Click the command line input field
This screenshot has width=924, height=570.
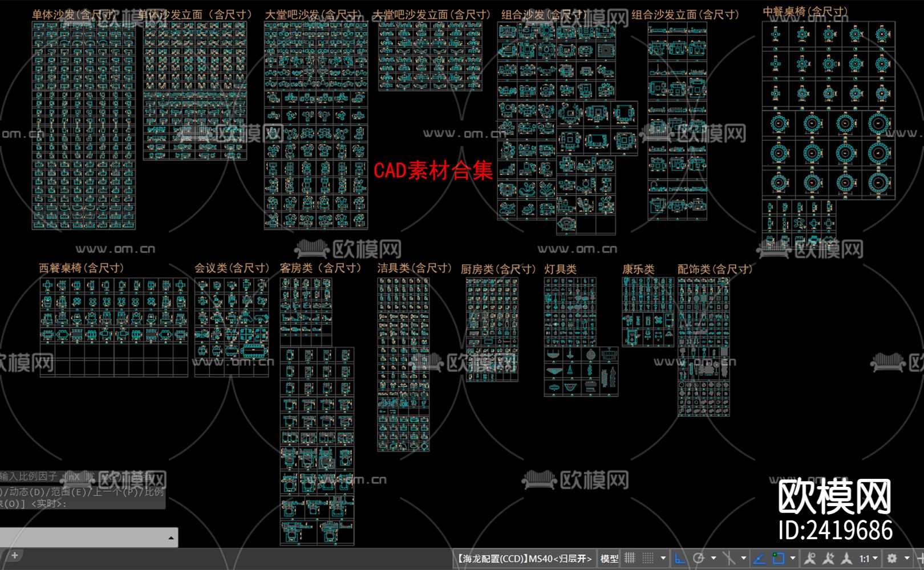(x=80, y=537)
